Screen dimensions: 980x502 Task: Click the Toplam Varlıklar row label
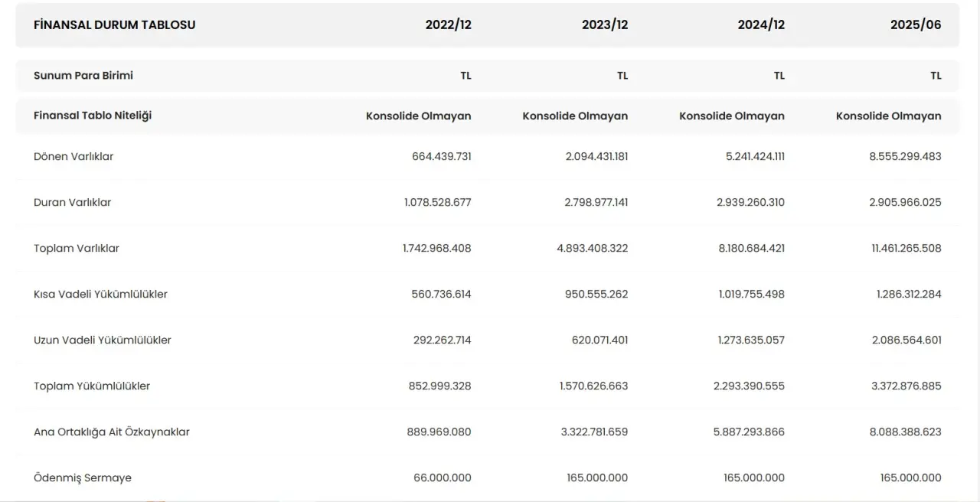[x=77, y=248]
